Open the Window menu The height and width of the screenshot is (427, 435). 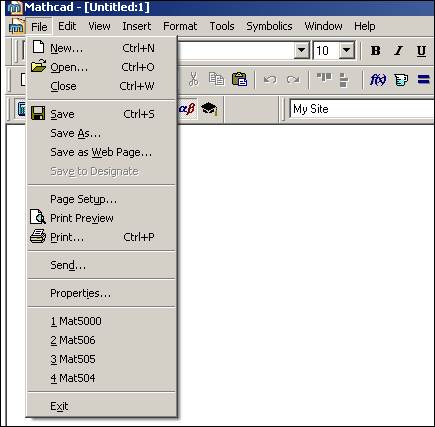(x=323, y=26)
